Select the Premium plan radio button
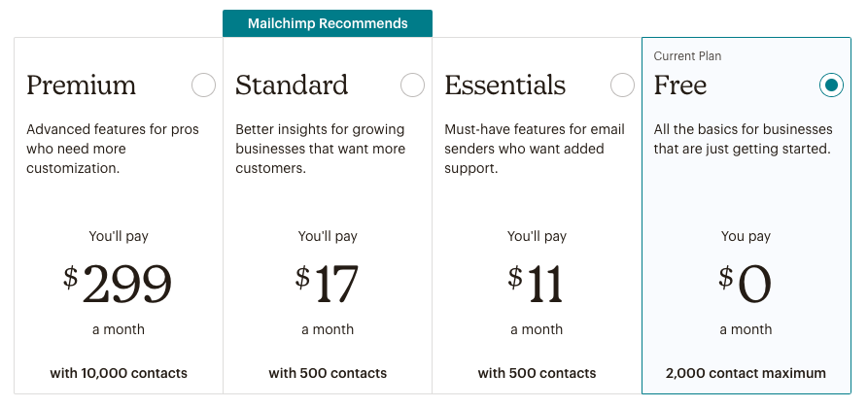 pos(204,85)
